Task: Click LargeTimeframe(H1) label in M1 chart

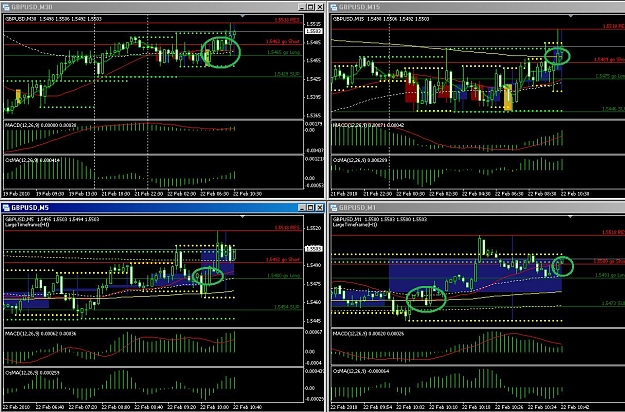Action: 355,225
